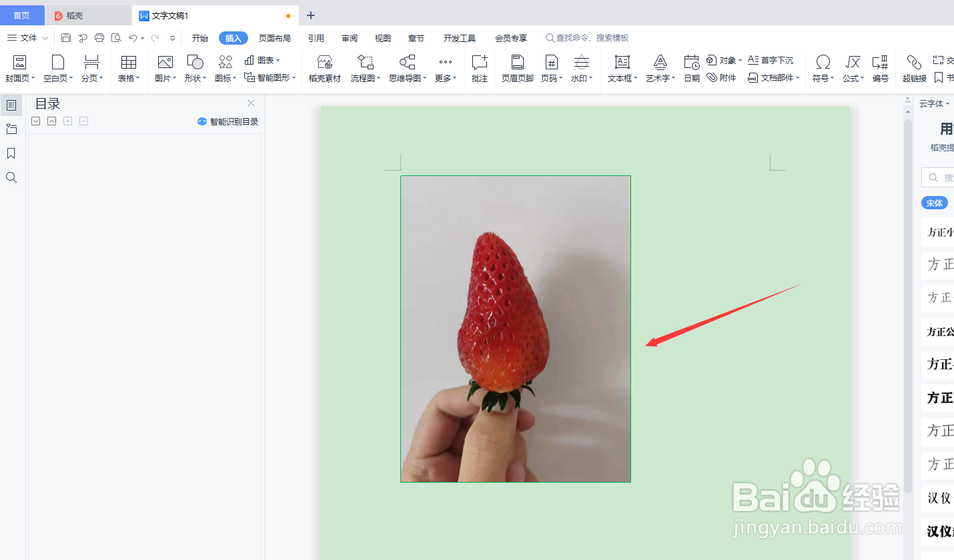The image size is (954, 560).
Task: Select the strawberry picture in the document
Action: click(516, 329)
